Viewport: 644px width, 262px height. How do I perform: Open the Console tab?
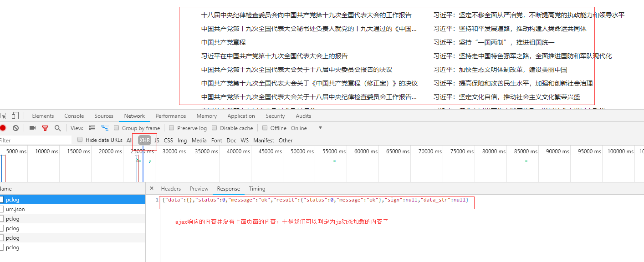(74, 116)
